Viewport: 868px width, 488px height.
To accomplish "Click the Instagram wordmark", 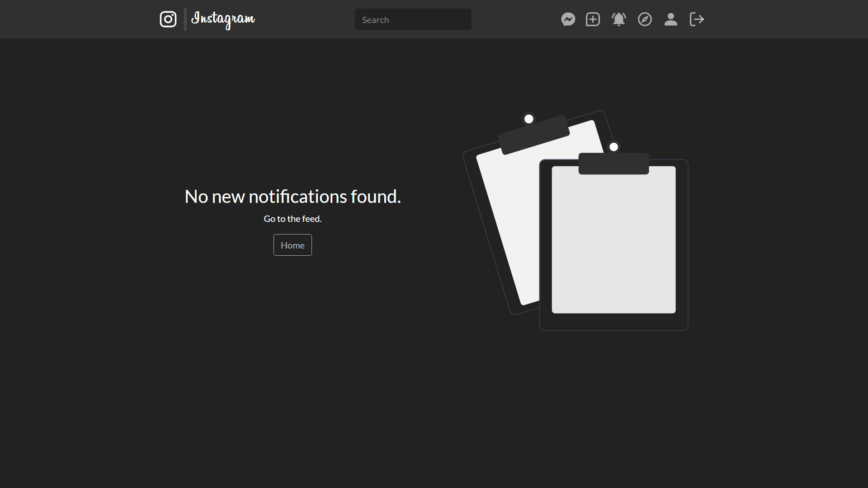I will pyautogui.click(x=223, y=19).
